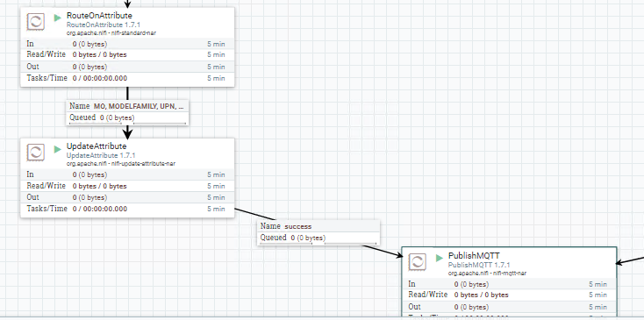Select the RouteOnAttribute processor title
The width and height of the screenshot is (644, 320).
point(99,16)
